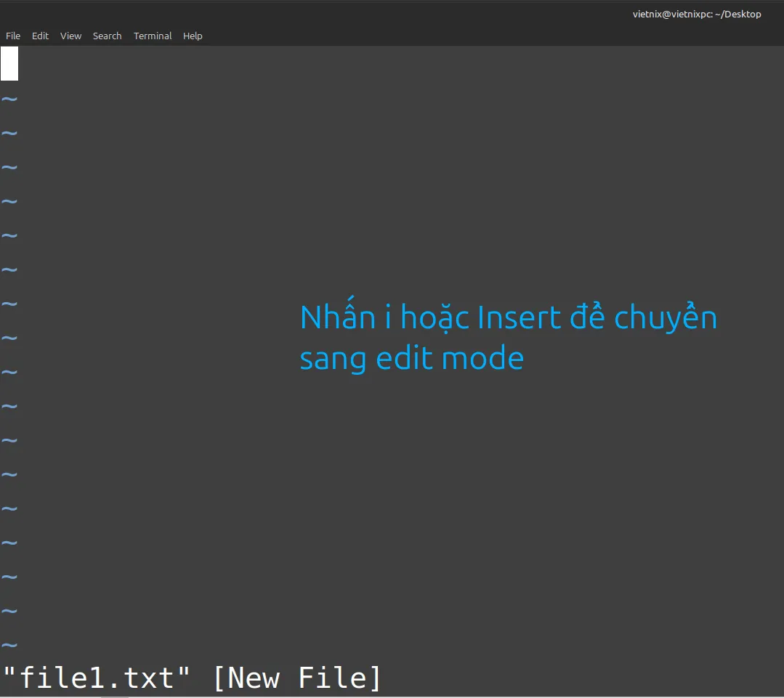The image size is (784, 698).
Task: Click the window title vietnix@vietnixpc: ~/Desktop
Action: pos(696,14)
